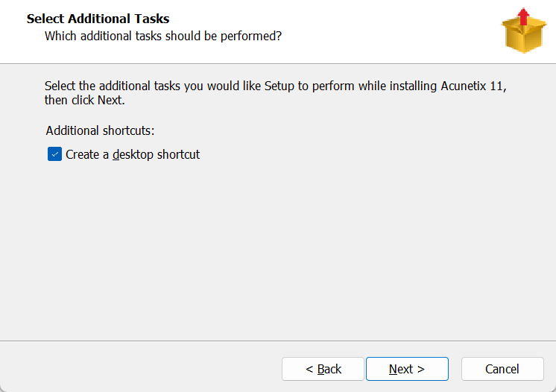Click the 'then click Next.' text line
This screenshot has width=556, height=392.
[85, 100]
